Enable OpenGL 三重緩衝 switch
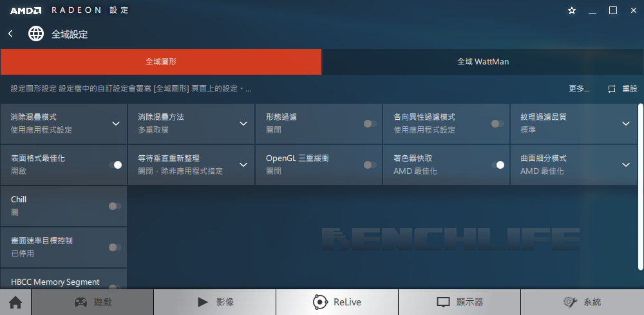Image resolution: width=644 pixels, height=315 pixels. 370,165
